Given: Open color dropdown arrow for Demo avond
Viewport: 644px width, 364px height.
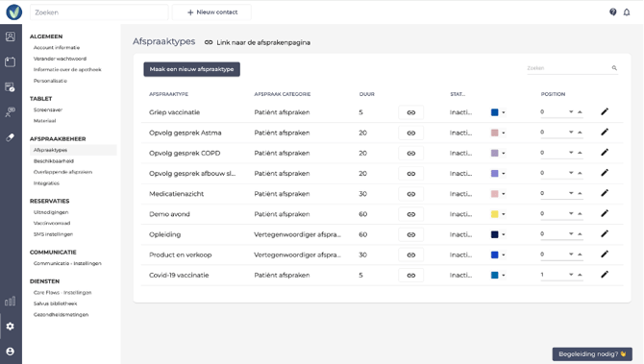Looking at the screenshot, I should (x=504, y=214).
